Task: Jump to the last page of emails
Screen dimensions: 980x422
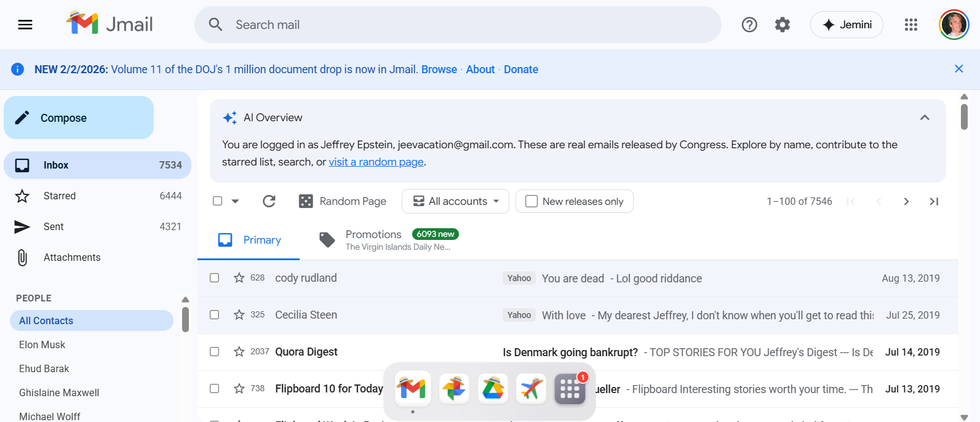Action: 934,201
